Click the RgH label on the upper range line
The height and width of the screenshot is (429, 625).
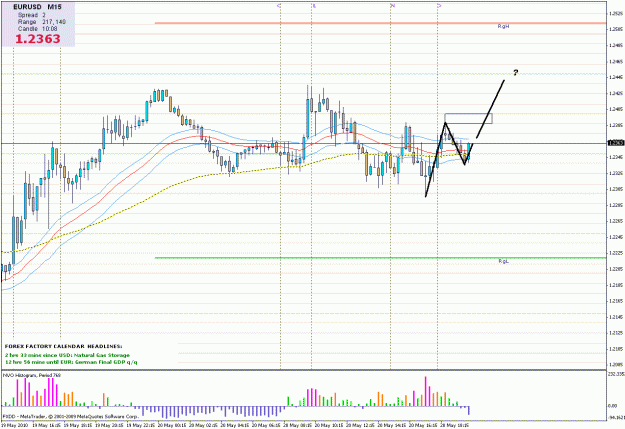tap(503, 26)
